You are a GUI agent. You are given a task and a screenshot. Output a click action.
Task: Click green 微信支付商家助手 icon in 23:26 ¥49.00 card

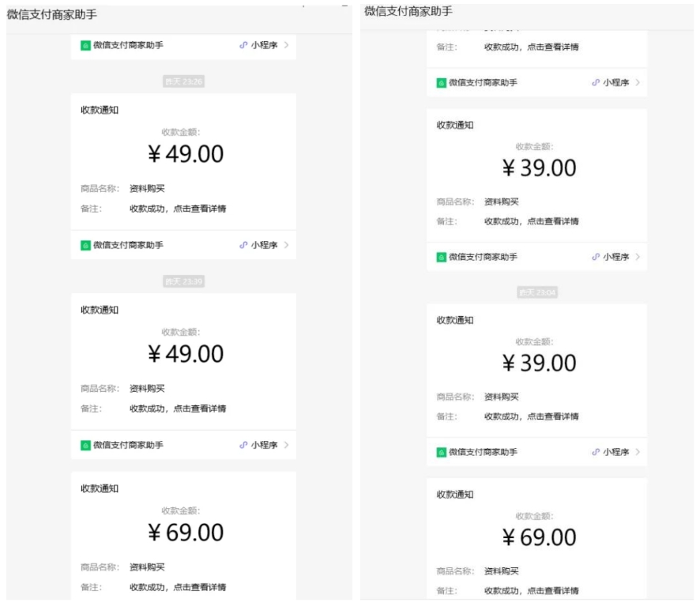85,246
